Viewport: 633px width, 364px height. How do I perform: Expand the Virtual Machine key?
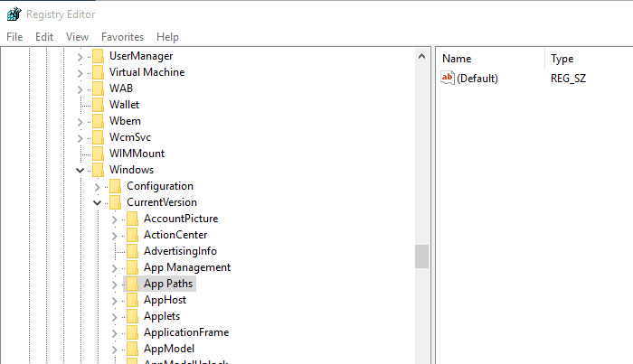coord(80,73)
